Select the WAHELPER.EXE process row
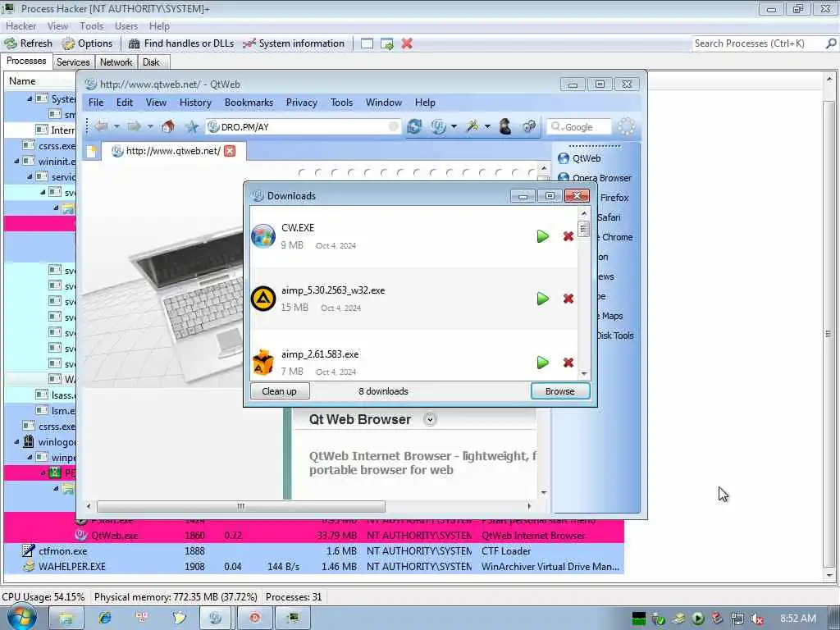The height and width of the screenshot is (630, 840). tap(314, 566)
